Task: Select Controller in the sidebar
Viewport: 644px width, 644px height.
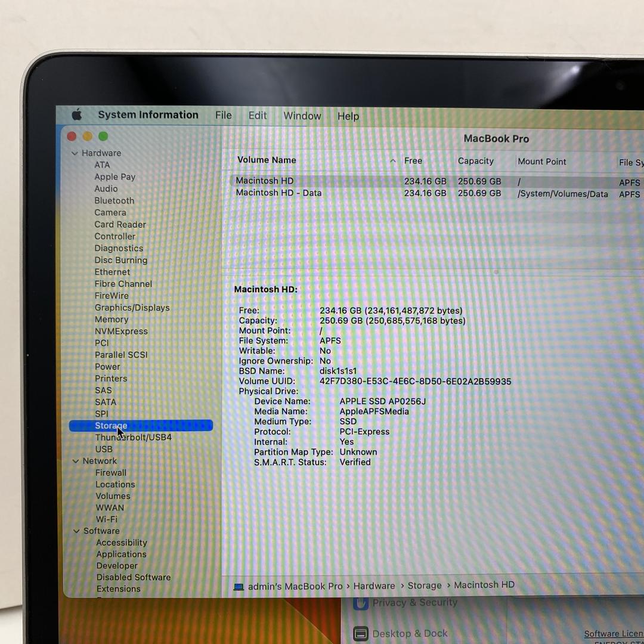Action: (115, 237)
